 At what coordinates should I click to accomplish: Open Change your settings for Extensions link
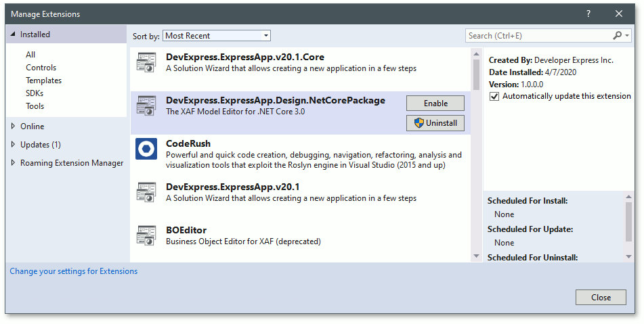[x=74, y=271]
